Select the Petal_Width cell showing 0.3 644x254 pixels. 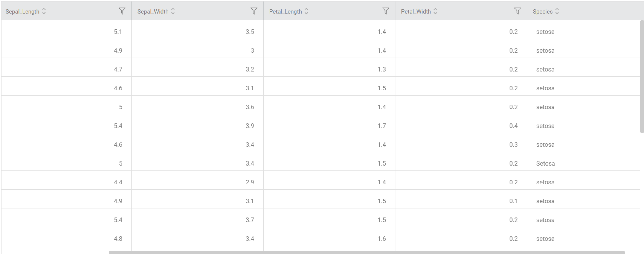461,145
